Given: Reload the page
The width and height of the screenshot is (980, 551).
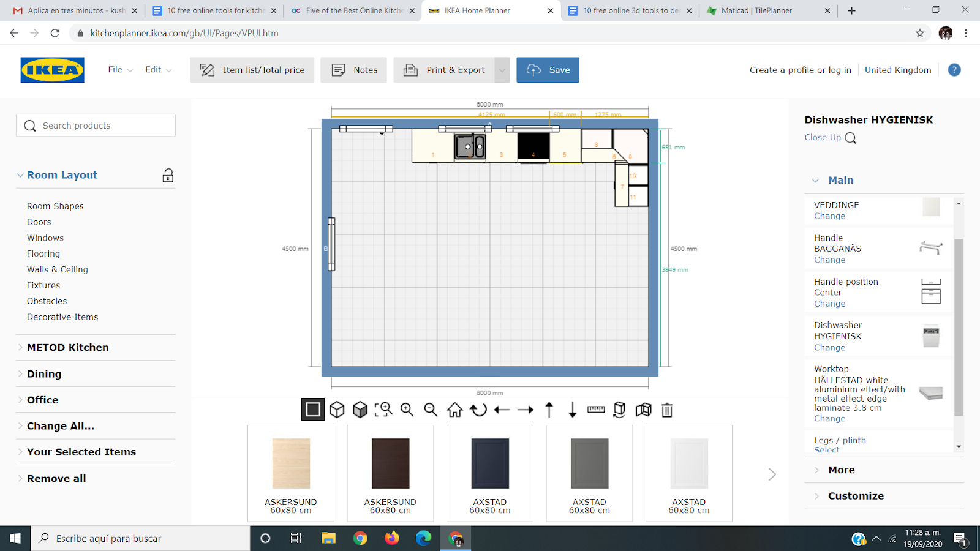Looking at the screenshot, I should pos(55,33).
